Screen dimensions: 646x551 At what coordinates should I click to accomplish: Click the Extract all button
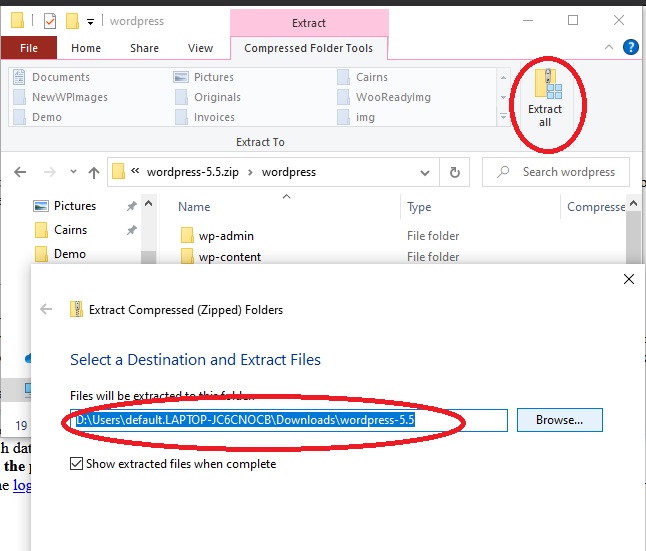(545, 99)
